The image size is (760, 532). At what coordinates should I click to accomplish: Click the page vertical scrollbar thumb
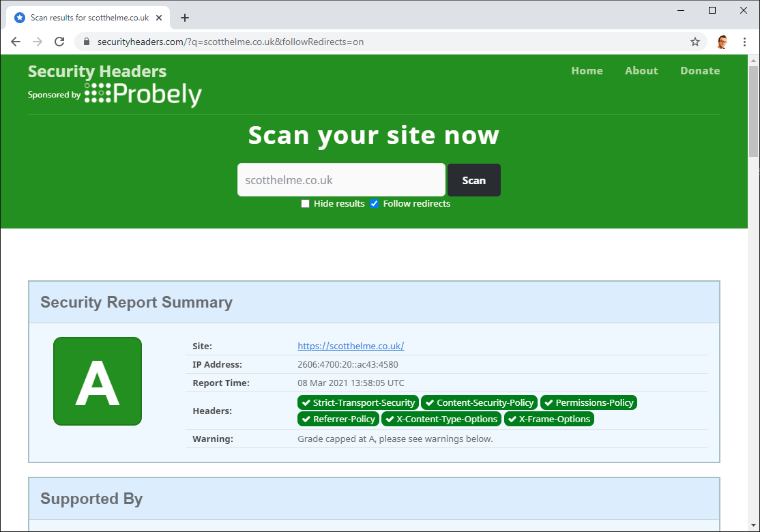click(753, 111)
